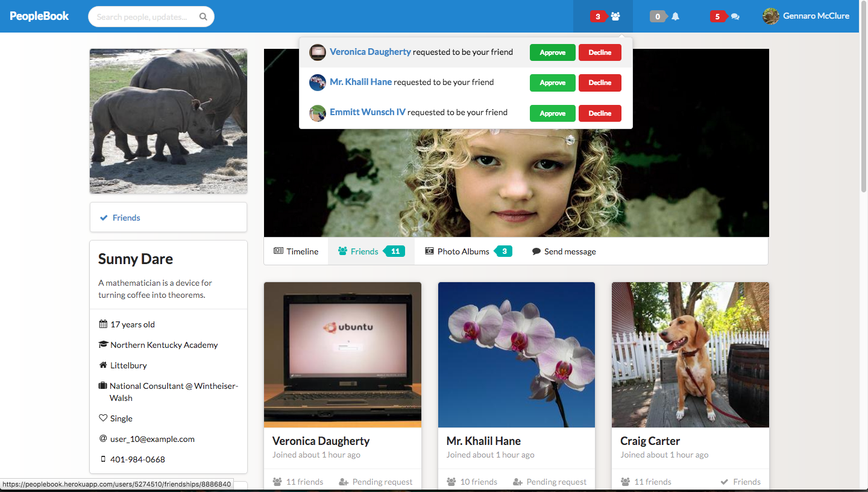The image size is (868, 492).
Task: Click Craig Carter's 11 friends count
Action: tap(646, 482)
